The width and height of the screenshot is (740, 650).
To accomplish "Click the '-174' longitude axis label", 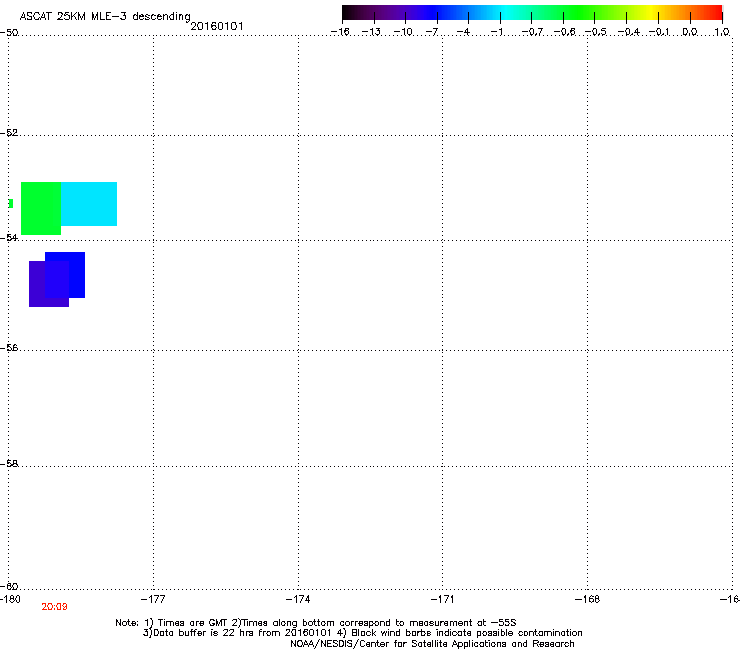I will tap(298, 599).
